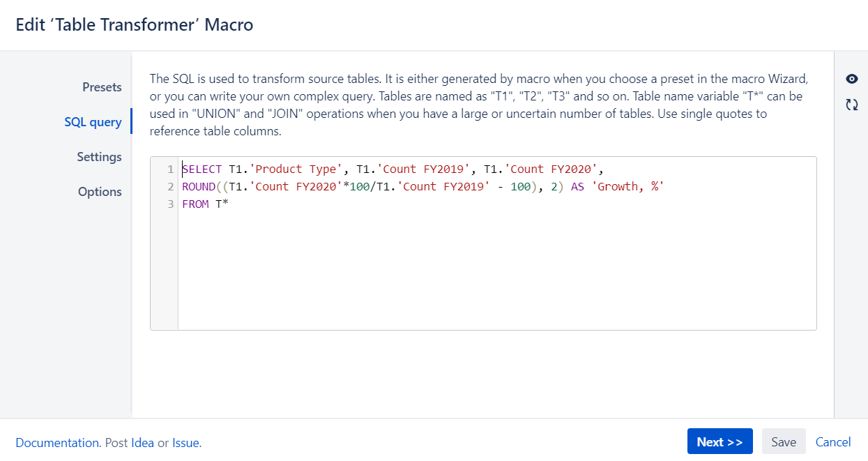Switch to the Settings section

(x=100, y=157)
